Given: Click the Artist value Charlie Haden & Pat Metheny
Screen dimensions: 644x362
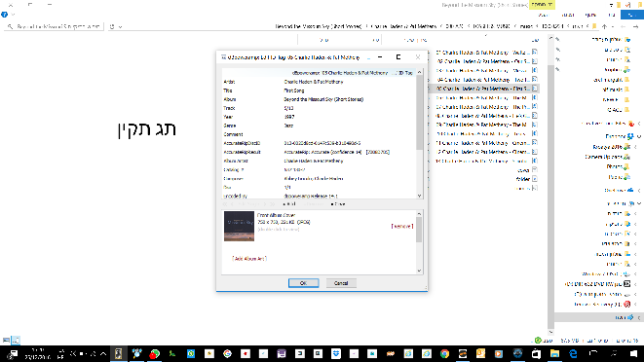Looking at the screenshot, I should pyautogui.click(x=314, y=82).
